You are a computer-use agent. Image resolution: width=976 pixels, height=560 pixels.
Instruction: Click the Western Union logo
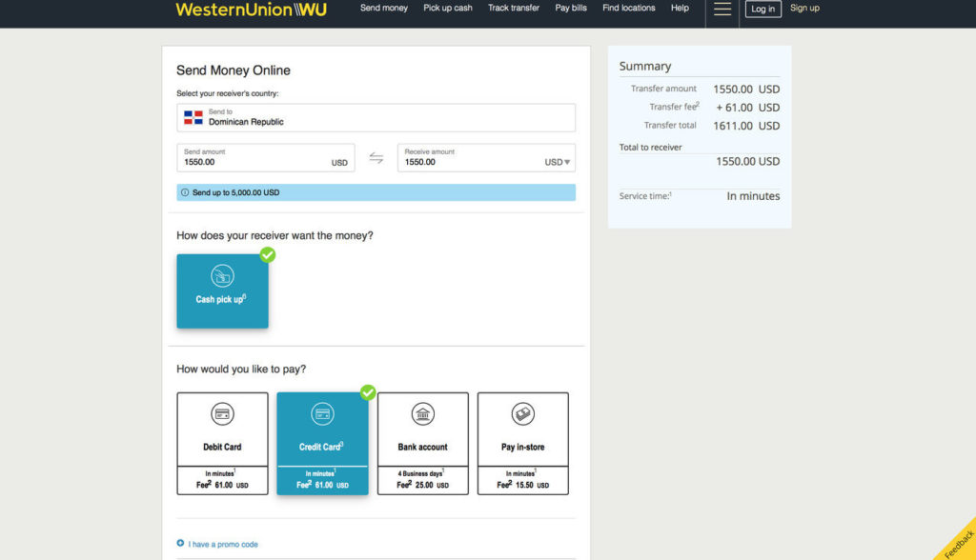(251, 10)
